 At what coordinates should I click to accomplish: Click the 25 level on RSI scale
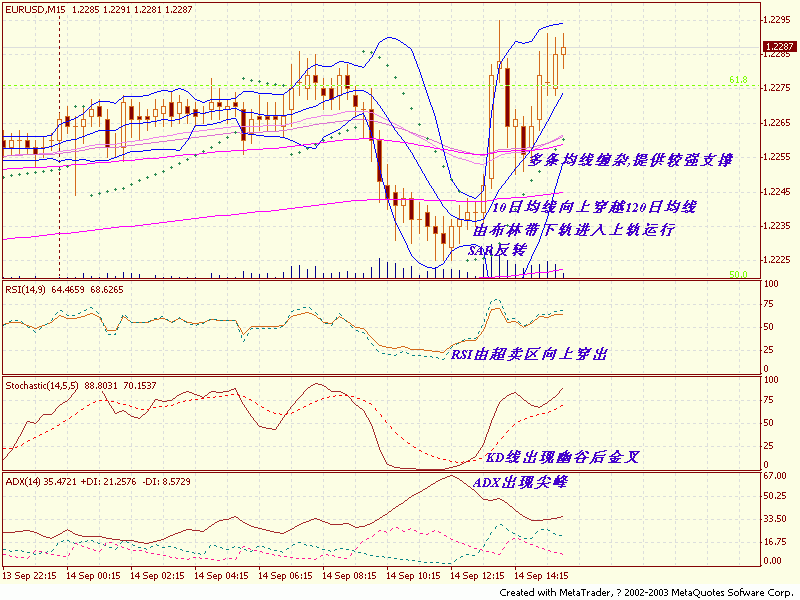[768, 350]
